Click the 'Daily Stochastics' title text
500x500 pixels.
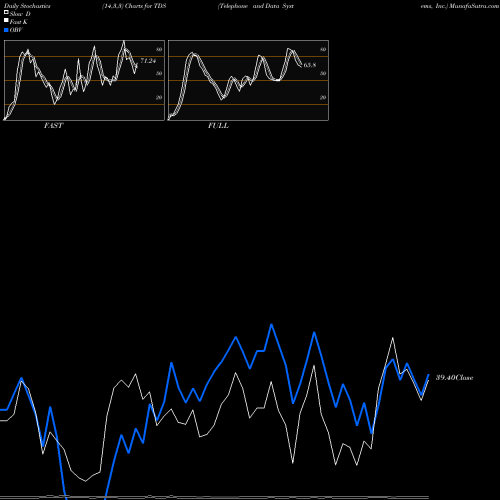[x=27, y=6]
